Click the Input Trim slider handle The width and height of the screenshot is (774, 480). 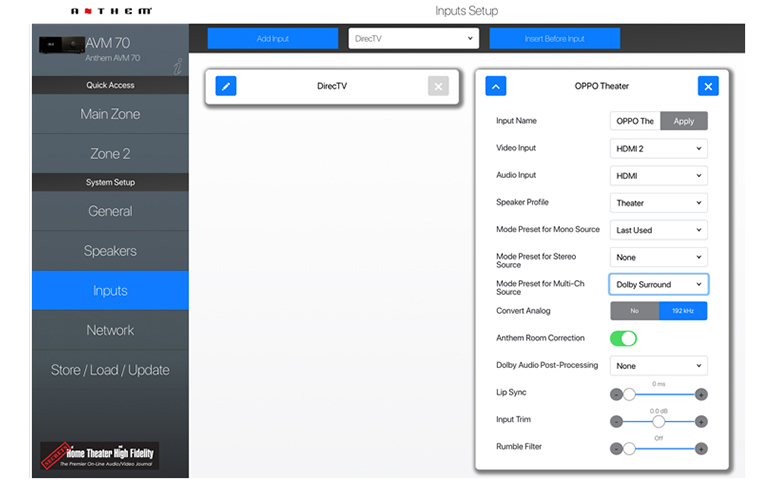coord(658,421)
